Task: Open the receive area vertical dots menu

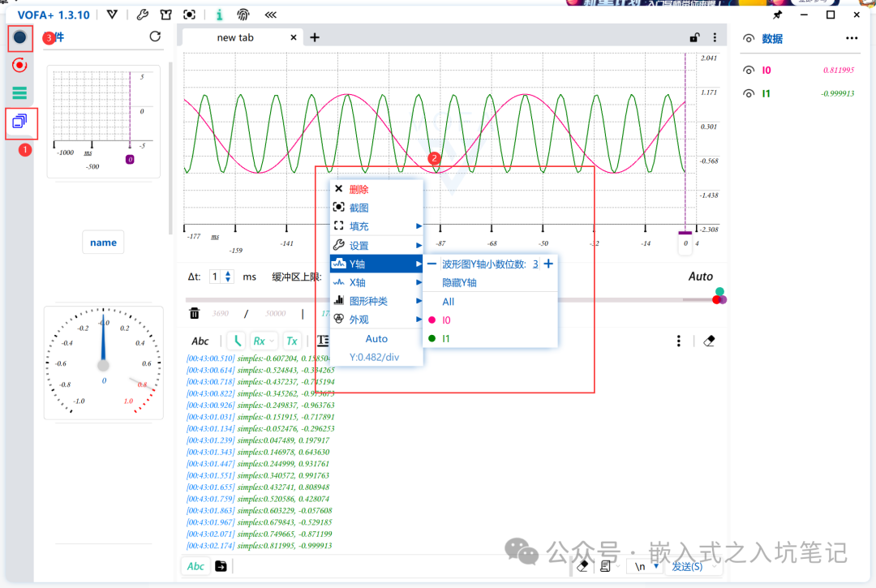Action: [679, 341]
